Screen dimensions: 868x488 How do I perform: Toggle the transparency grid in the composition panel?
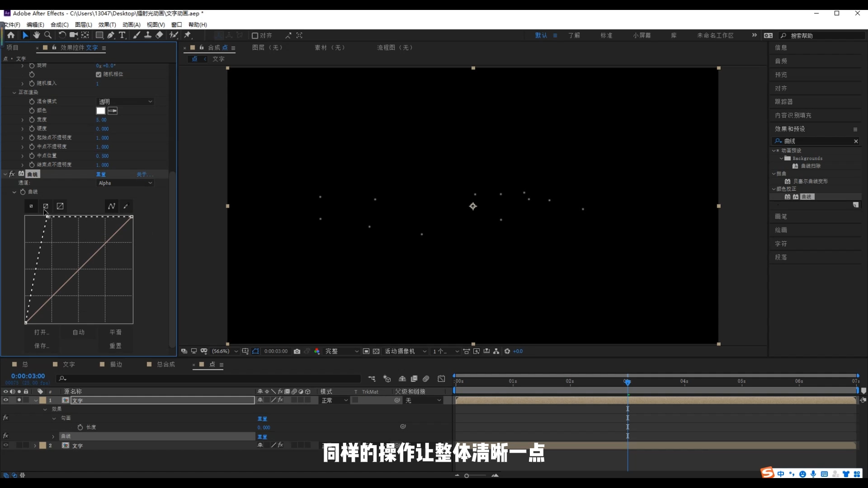pyautogui.click(x=376, y=351)
